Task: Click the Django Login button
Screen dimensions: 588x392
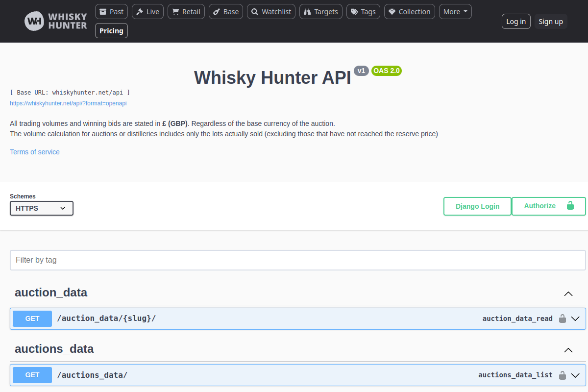Action: point(477,206)
